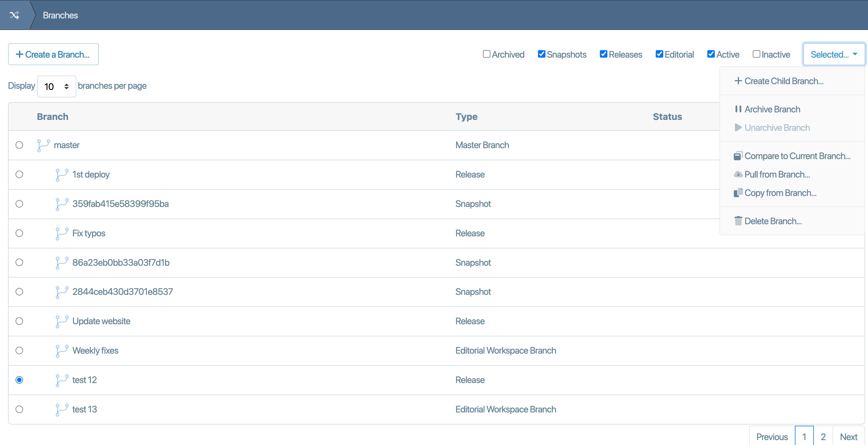This screenshot has height=445, width=868.
Task: Click the Archive Branch pause icon
Action: pos(738,109)
